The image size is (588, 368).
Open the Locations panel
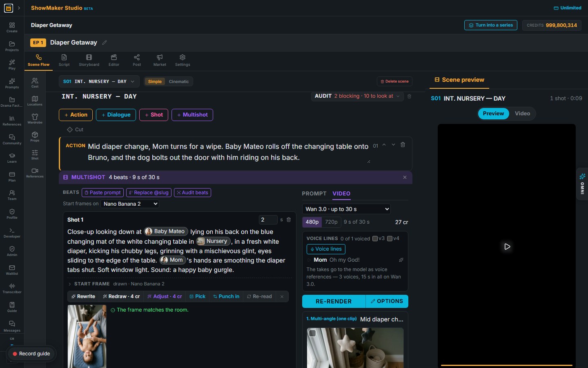[x=35, y=101]
